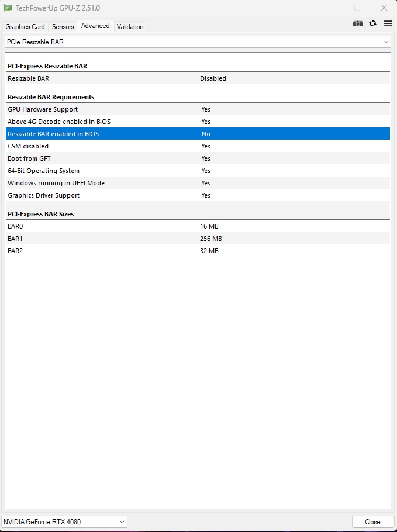Screen dimensions: 397x532
Task: Click the Disabled status value
Action: [x=213, y=78]
